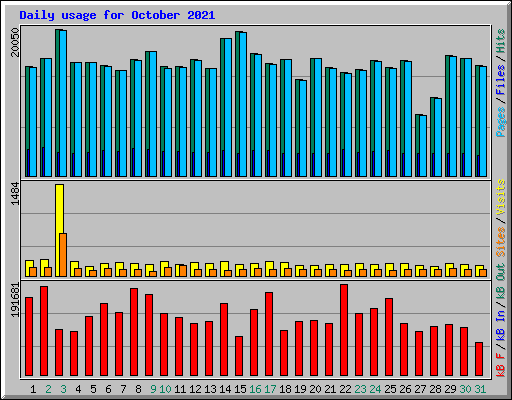
Task: Select the tall yellow Visits bar for day 3
Action: [x=59, y=230]
